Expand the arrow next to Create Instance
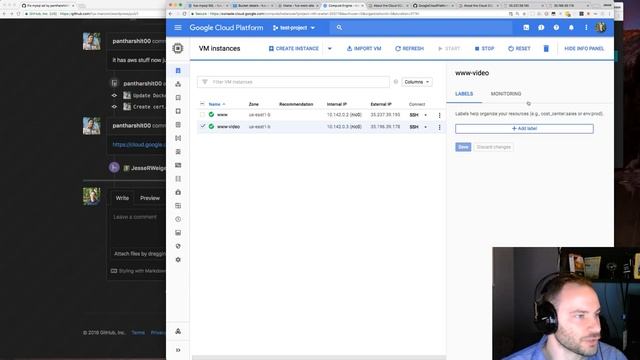 (x=330, y=49)
